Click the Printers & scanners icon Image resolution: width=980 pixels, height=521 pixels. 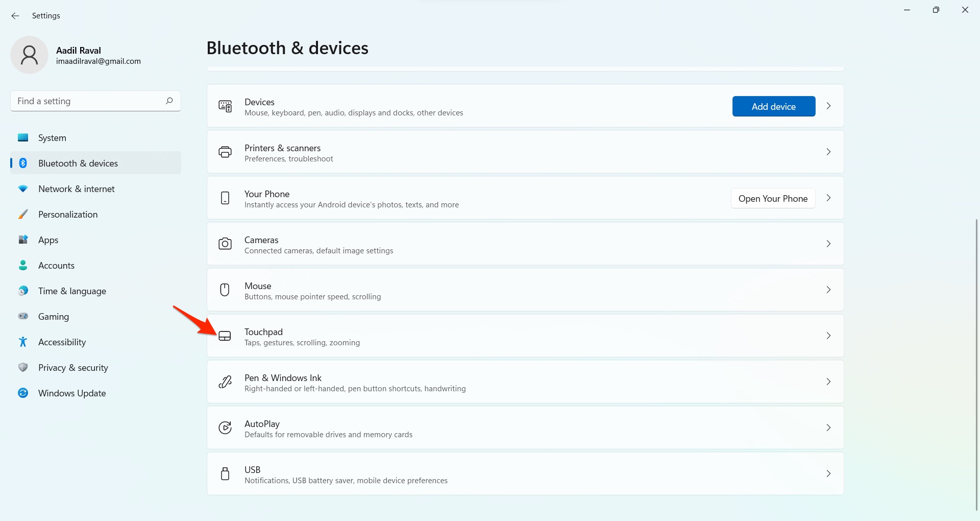(x=225, y=152)
